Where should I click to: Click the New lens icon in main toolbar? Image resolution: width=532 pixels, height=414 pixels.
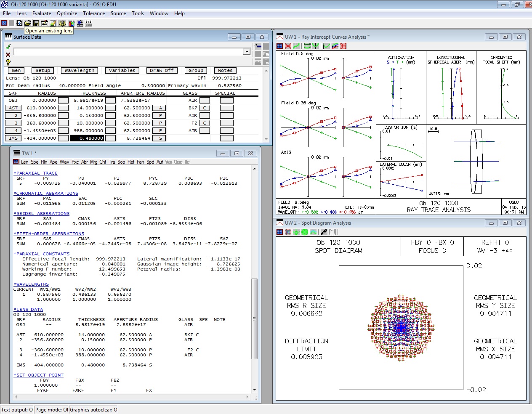coord(19,23)
